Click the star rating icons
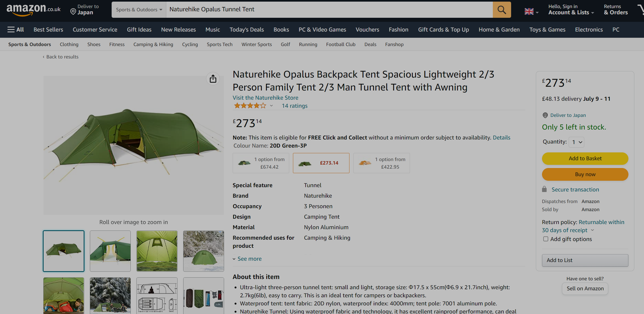Screen dimensions: 644x314 coord(250,106)
